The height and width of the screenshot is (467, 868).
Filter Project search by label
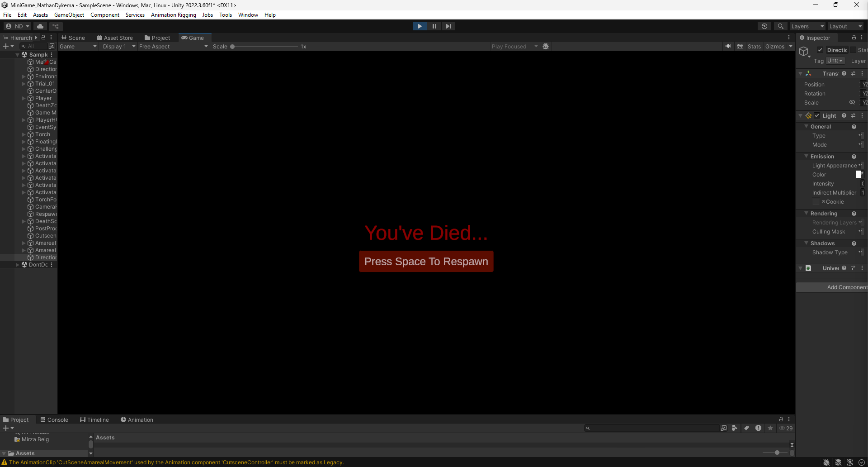pos(746,428)
